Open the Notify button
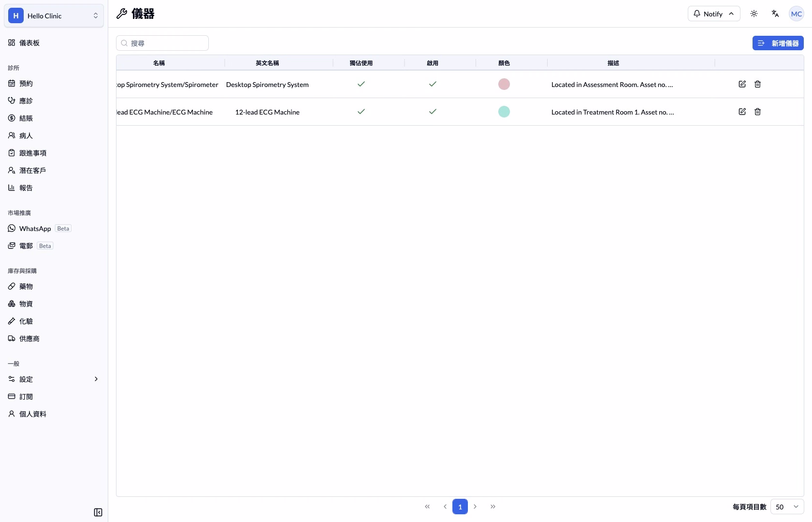The height and width of the screenshot is (522, 812). point(713,14)
